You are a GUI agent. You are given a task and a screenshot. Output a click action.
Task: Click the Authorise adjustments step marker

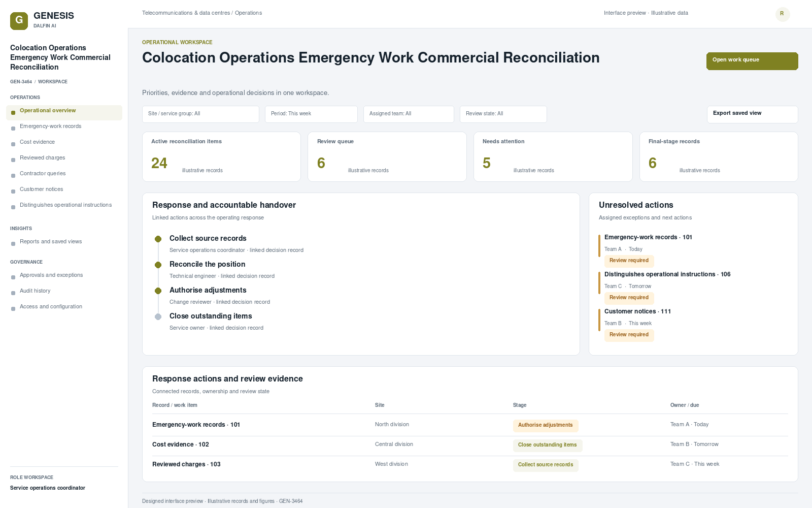coord(158,291)
